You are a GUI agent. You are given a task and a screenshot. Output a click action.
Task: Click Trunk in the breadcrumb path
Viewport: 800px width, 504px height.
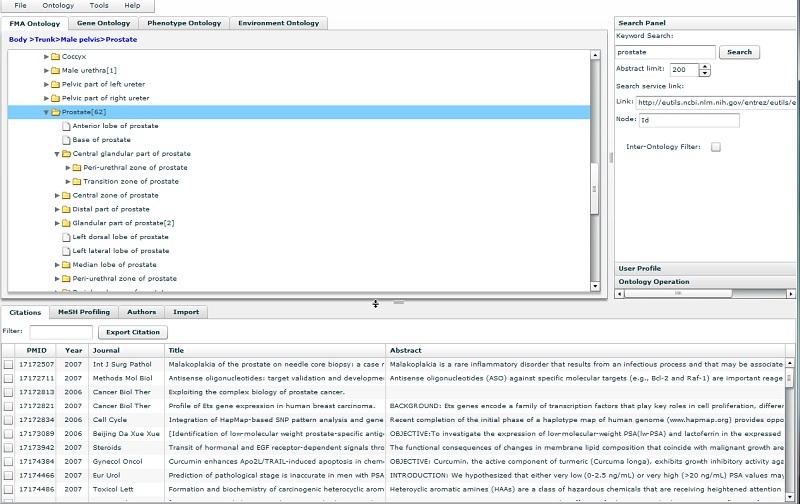tap(44, 39)
